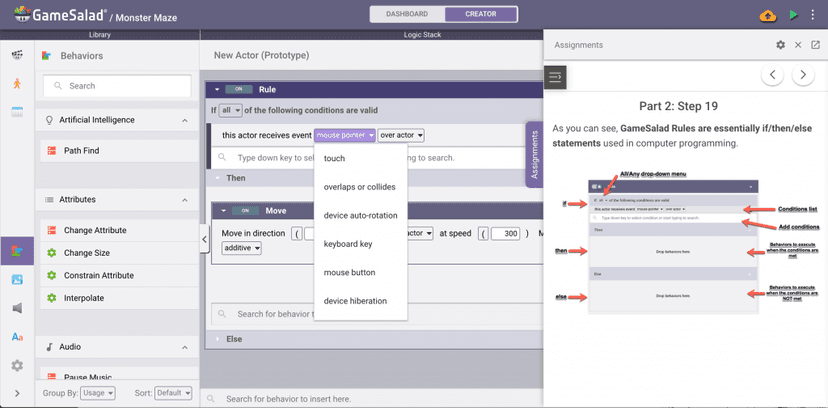Collapse the Audio section
This screenshot has height=408, width=828.
click(x=185, y=347)
